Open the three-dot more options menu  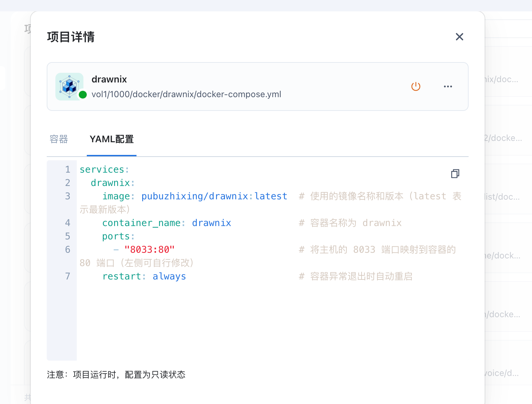[x=448, y=86]
